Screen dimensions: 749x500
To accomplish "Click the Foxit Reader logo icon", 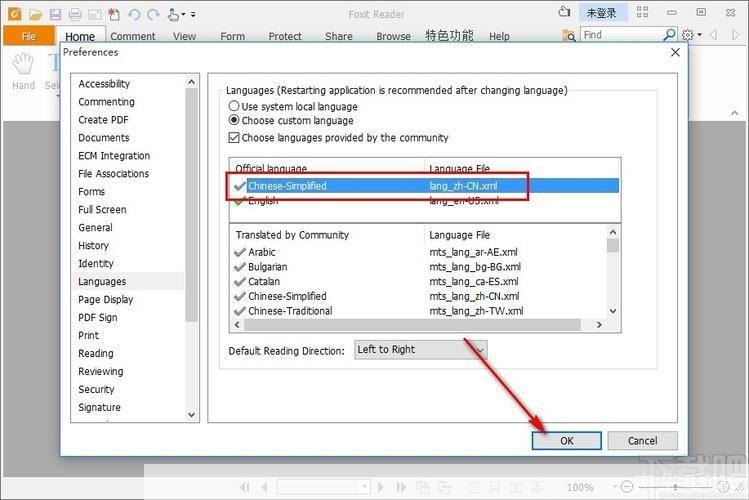I will point(15,14).
